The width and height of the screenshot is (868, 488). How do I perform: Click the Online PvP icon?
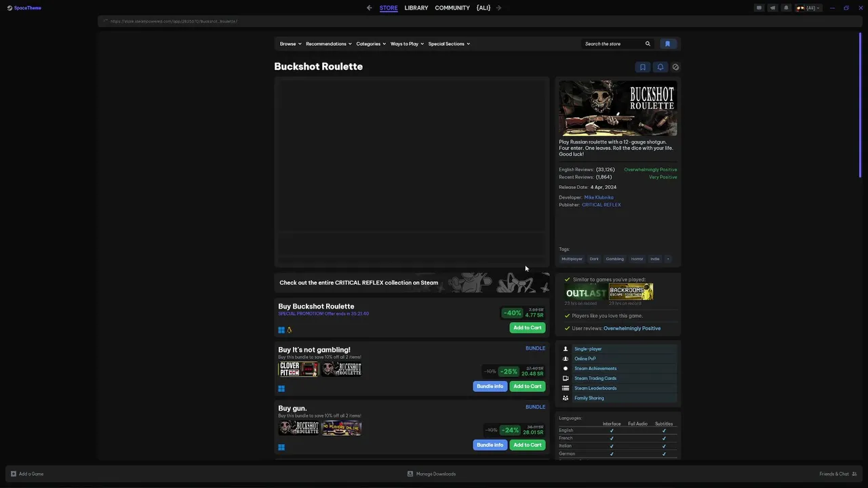[x=566, y=359]
